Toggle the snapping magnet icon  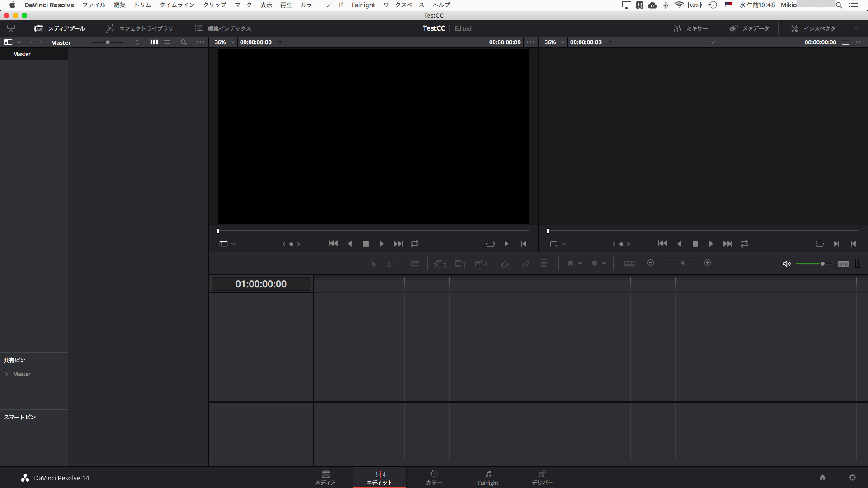click(x=505, y=264)
